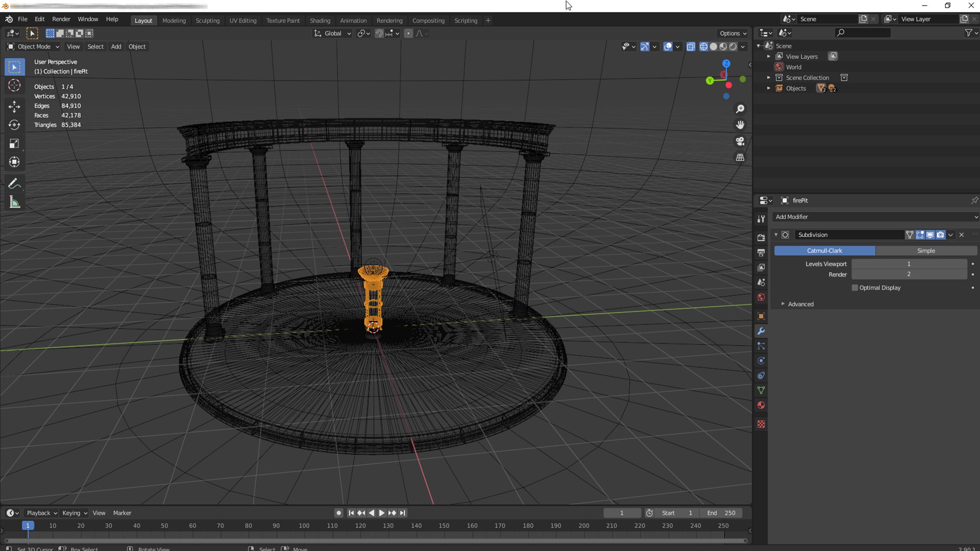Click the Levels Viewport value slider

[909, 264]
